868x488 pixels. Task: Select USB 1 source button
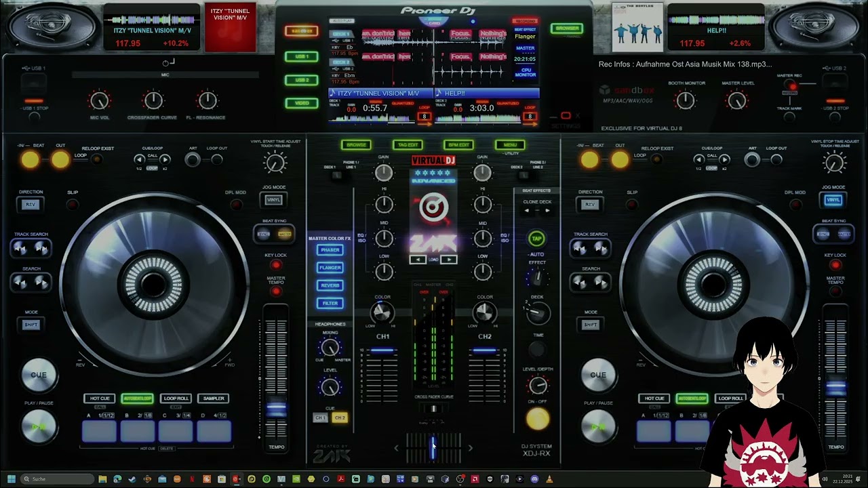pos(302,56)
